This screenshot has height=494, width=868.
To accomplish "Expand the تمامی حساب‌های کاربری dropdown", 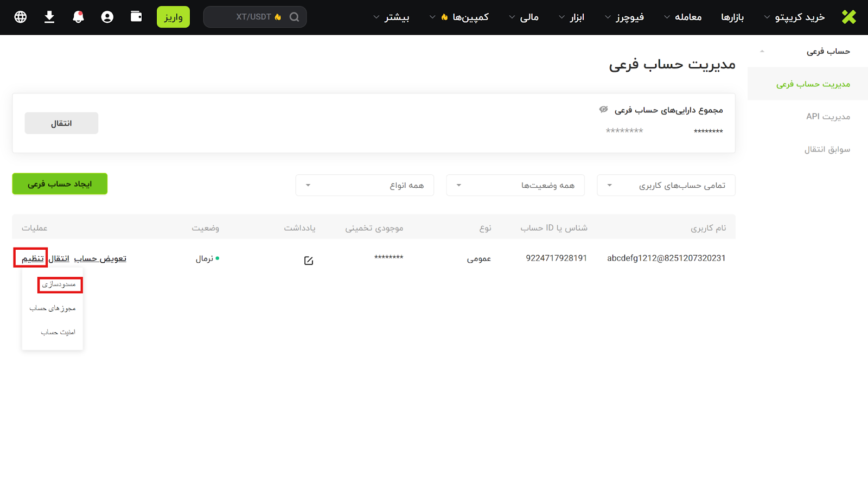I will point(666,186).
